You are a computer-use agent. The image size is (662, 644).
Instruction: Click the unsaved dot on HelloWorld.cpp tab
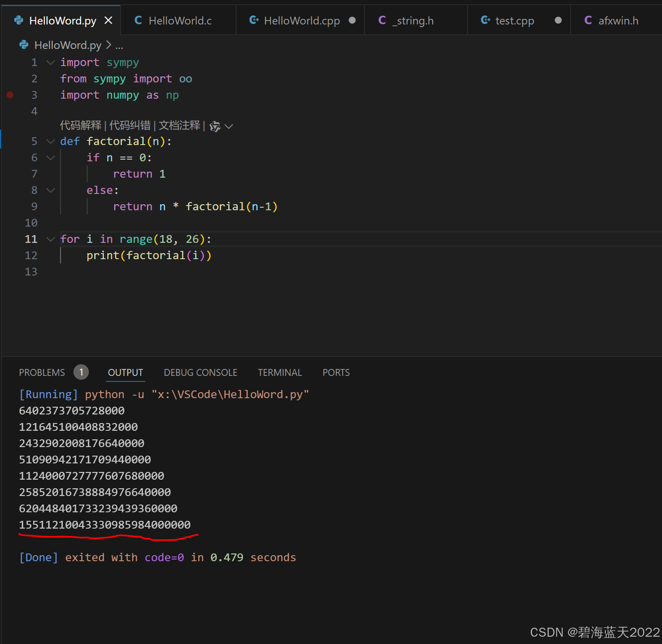[352, 20]
